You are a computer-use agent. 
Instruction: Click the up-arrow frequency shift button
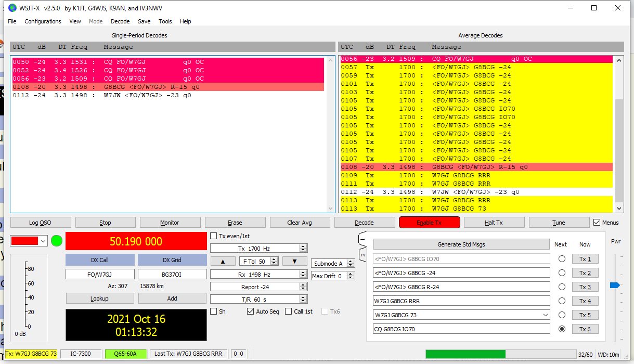tap(223, 261)
